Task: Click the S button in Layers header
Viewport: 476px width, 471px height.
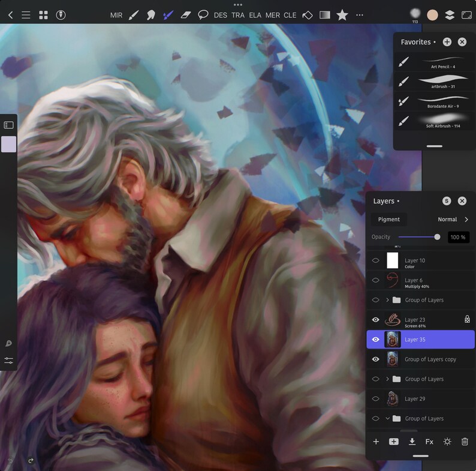Action: click(447, 201)
